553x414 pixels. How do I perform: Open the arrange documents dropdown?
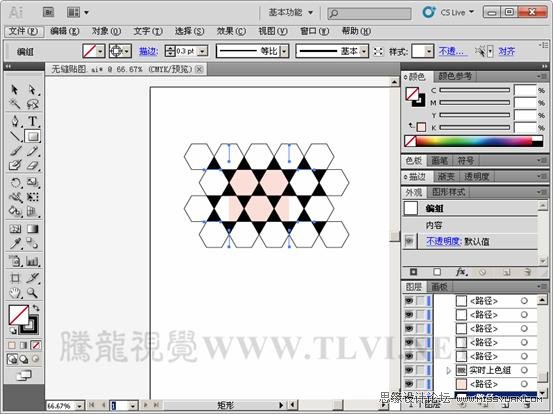pos(78,13)
